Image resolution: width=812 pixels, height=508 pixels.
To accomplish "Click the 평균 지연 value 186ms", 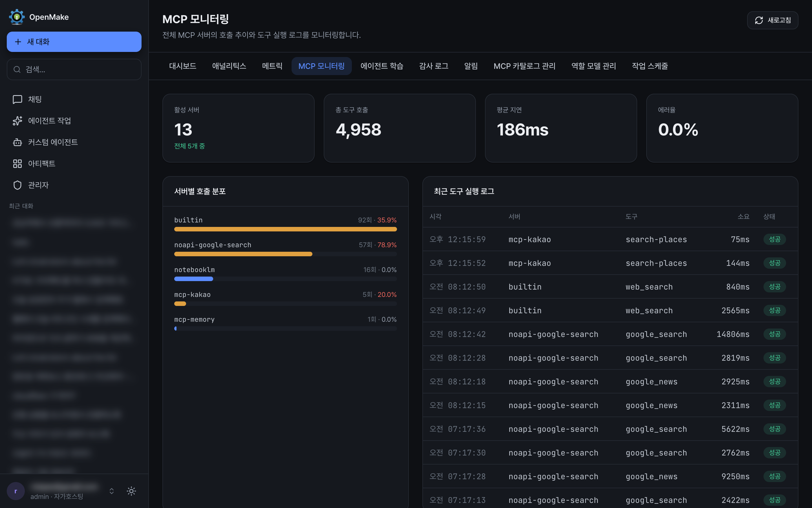I will [x=522, y=130].
